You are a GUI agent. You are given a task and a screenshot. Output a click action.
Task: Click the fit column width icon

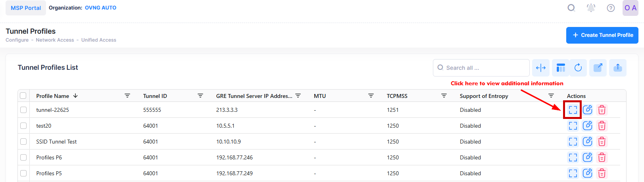[x=541, y=68]
